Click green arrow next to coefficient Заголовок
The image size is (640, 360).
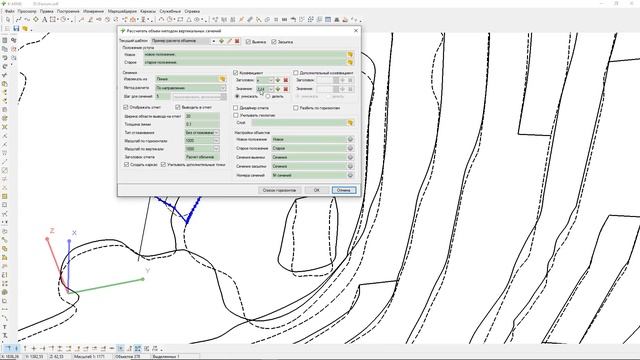click(x=278, y=80)
